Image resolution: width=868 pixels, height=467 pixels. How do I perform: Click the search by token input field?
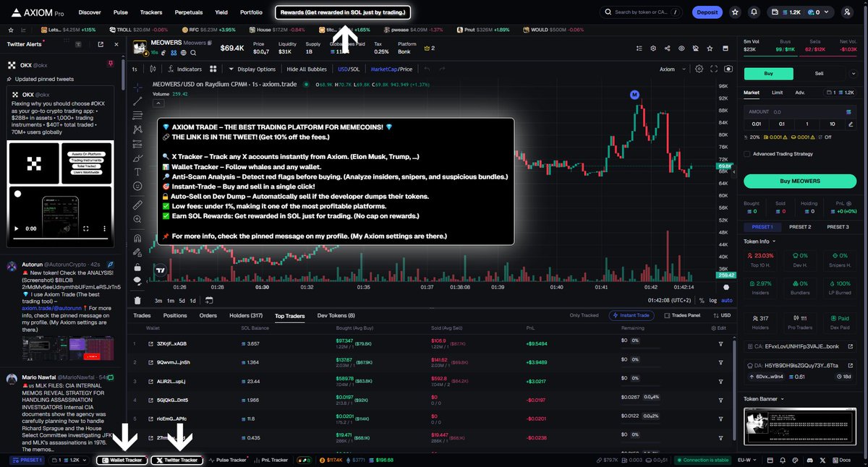642,12
